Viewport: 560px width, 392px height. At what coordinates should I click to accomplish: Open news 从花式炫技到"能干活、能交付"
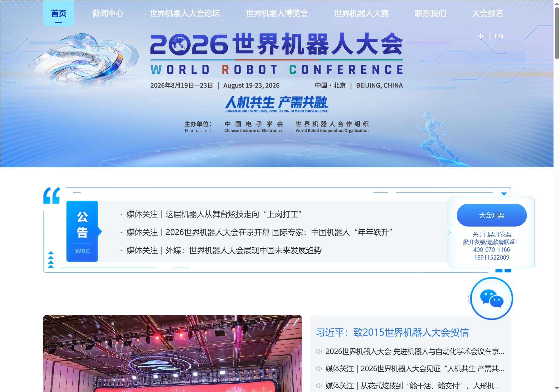[413, 386]
